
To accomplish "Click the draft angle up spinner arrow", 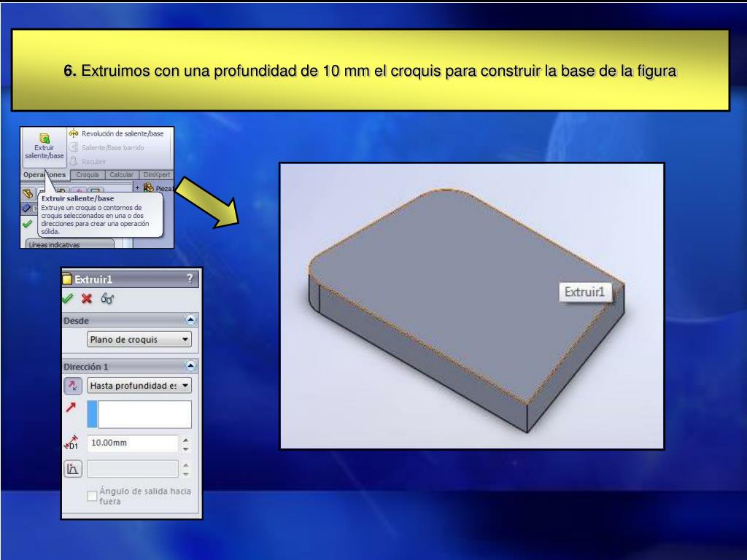I will [186, 465].
